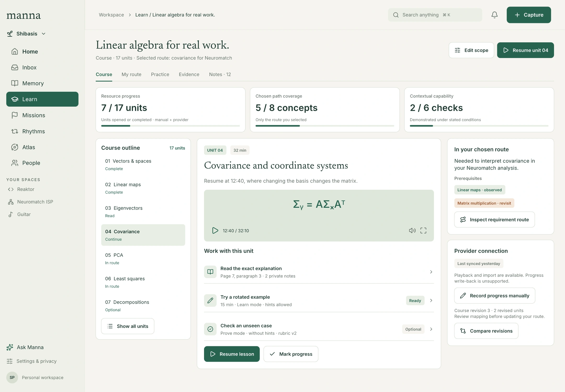Click Edit scope button
The image size is (565, 392).
(x=471, y=50)
